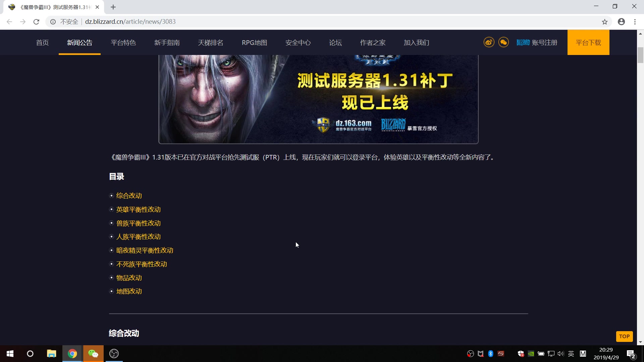
Task: Jump to 综合改动 in the table of contents
Action: coord(129,196)
